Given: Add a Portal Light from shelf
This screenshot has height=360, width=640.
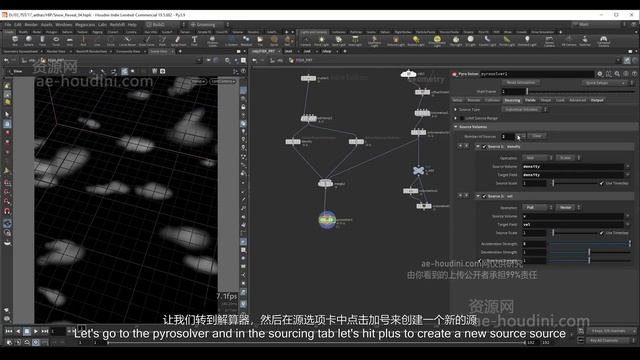Looking at the screenshot, I should point(507,40).
